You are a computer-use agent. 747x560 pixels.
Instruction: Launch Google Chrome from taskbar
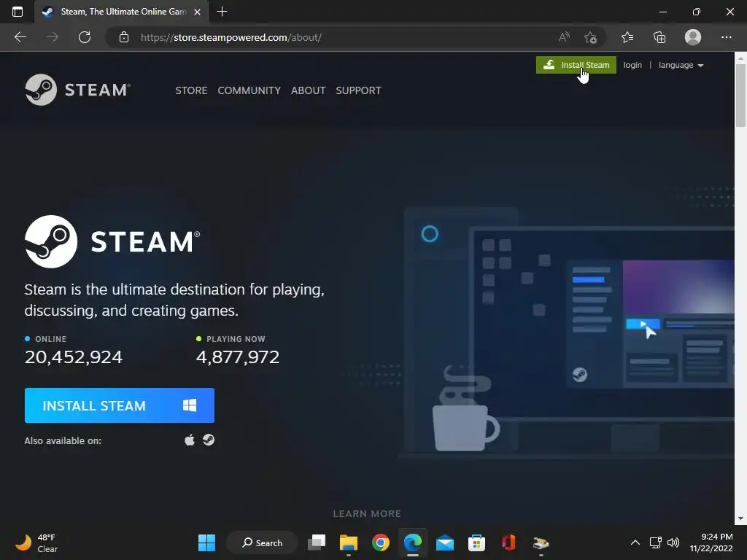[380, 542]
